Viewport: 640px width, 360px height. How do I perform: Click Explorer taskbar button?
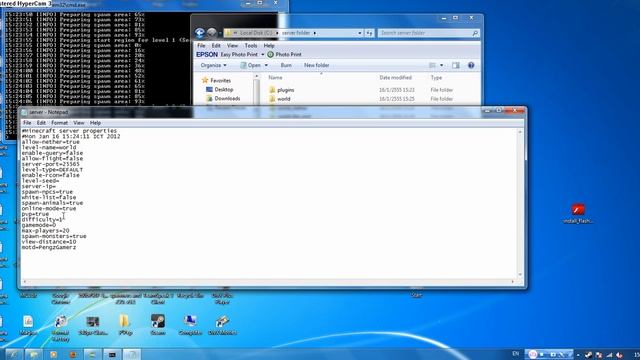click(33, 354)
